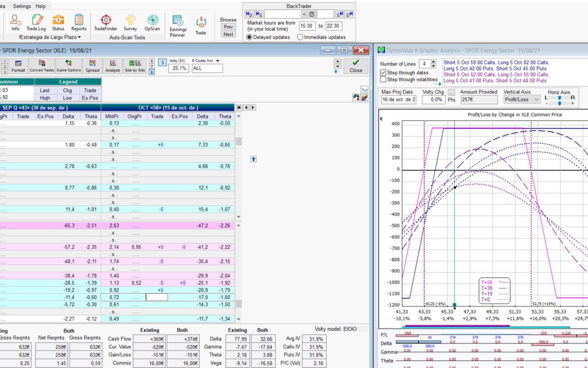Step forward one step in BackTrader
This screenshot has height=368, width=588.
(x=340, y=14)
